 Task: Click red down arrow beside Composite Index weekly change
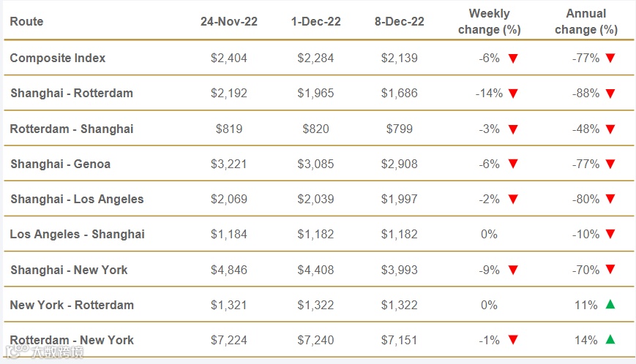[x=513, y=58]
